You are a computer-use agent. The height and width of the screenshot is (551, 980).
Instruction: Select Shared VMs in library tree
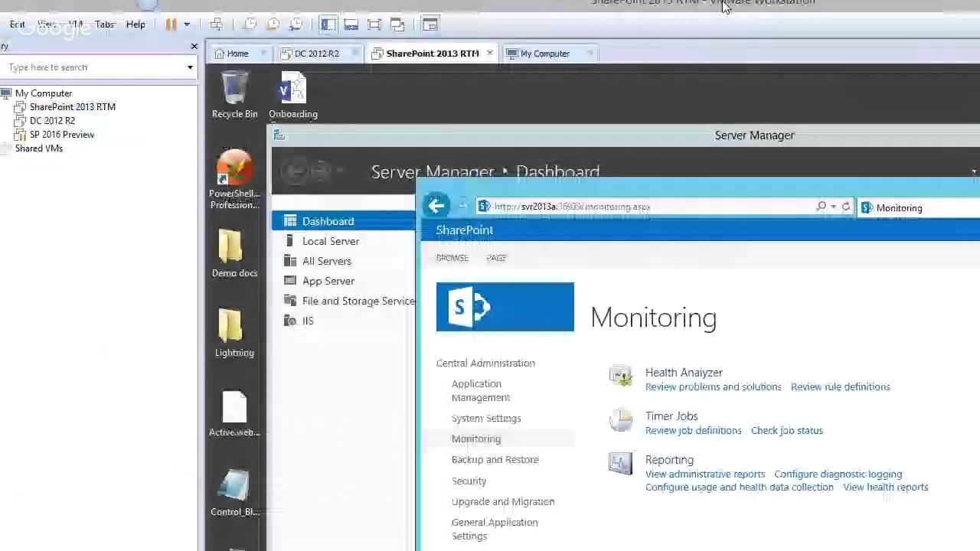38,148
